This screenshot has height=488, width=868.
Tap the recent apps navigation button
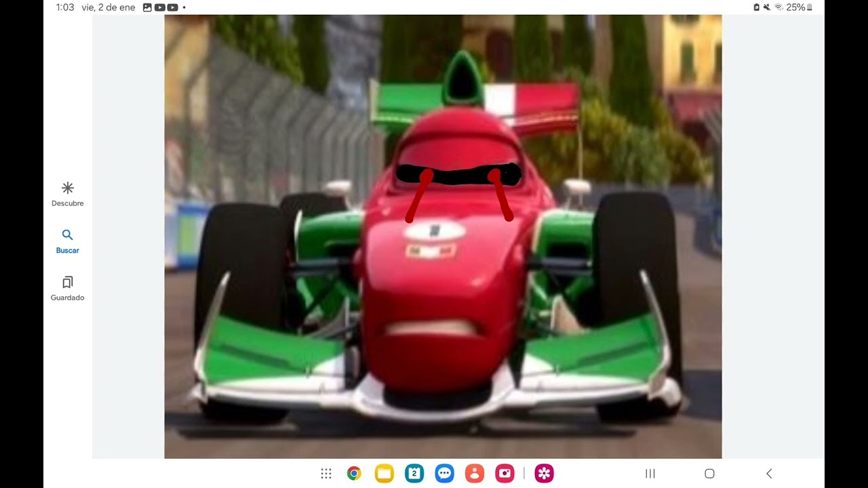(650, 474)
